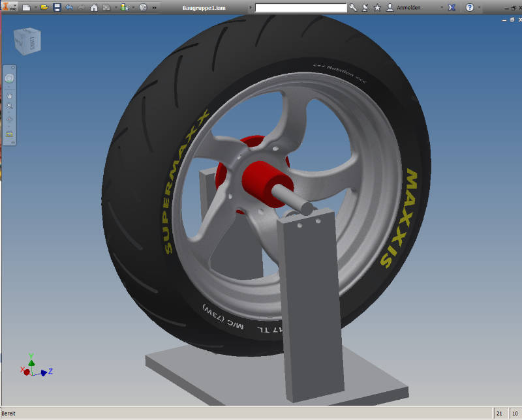Click the Baugruppe1.iam title text

[204, 8]
